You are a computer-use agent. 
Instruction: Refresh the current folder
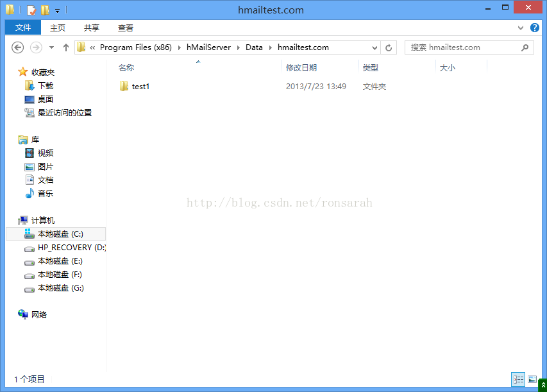[x=389, y=48]
